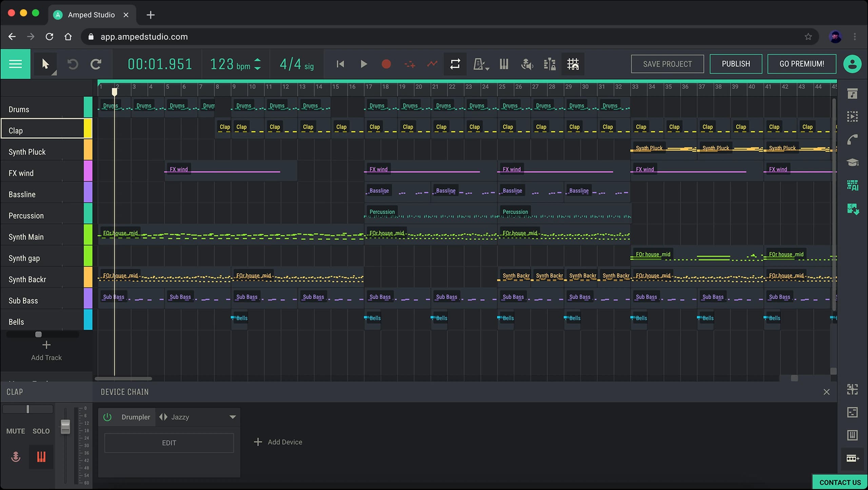Enable the metronome
868x490 pixels.
[479, 64]
